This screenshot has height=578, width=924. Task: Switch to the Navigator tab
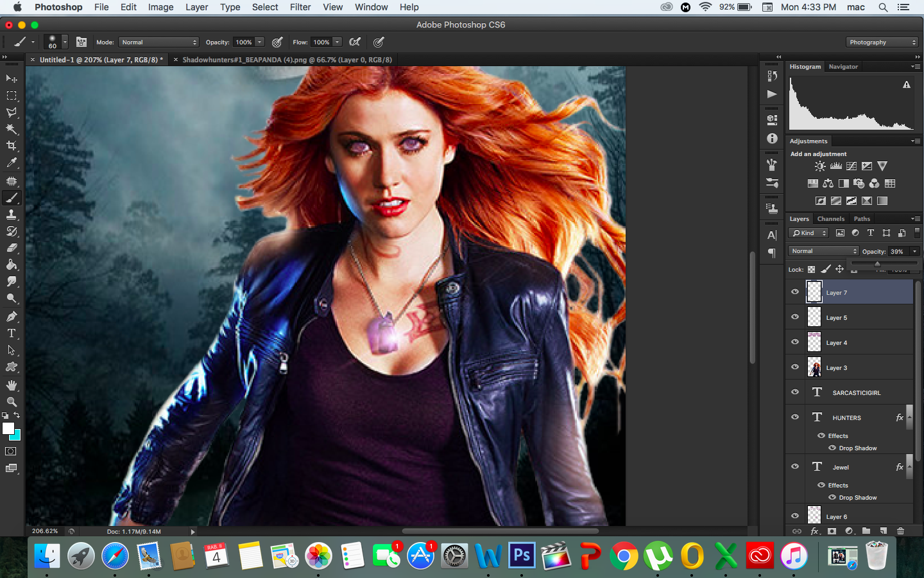pos(843,67)
